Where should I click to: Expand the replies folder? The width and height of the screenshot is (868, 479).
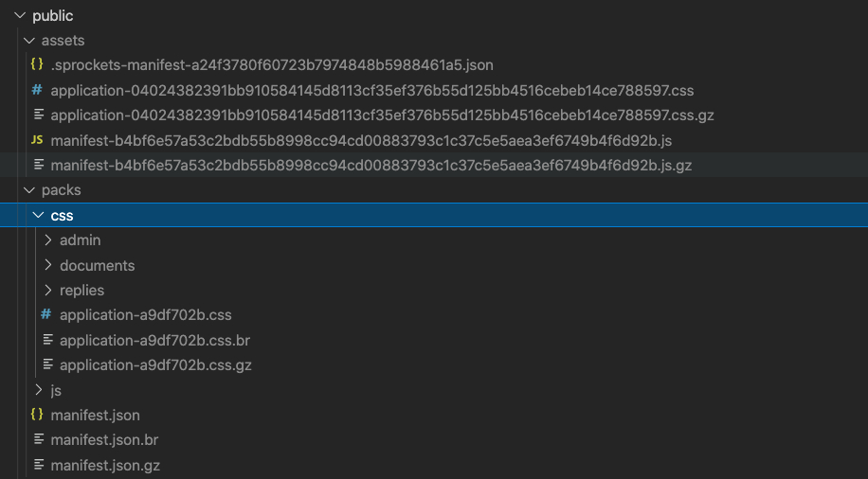click(48, 290)
